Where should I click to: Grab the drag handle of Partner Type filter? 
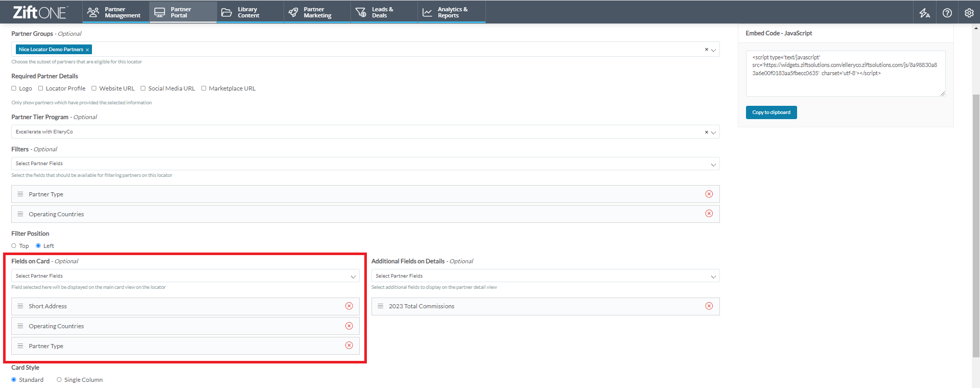20,194
